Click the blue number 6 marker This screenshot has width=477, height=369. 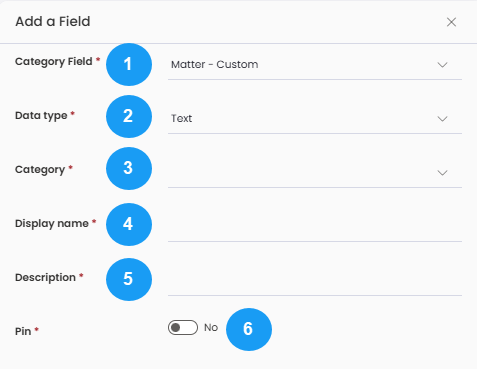(x=249, y=329)
